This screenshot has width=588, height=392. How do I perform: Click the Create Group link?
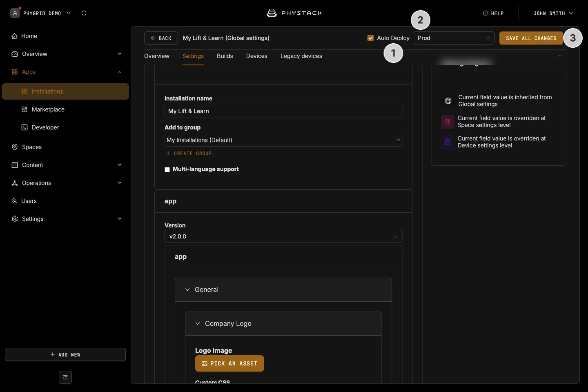(x=189, y=154)
